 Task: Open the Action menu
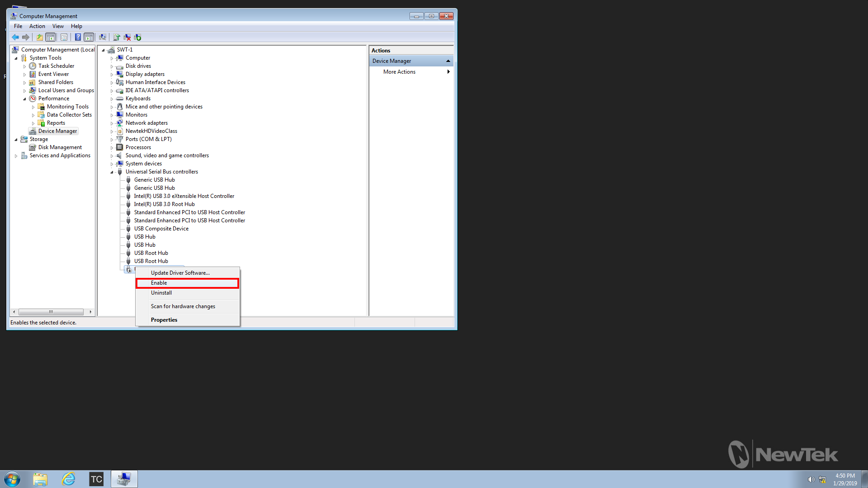(37, 26)
